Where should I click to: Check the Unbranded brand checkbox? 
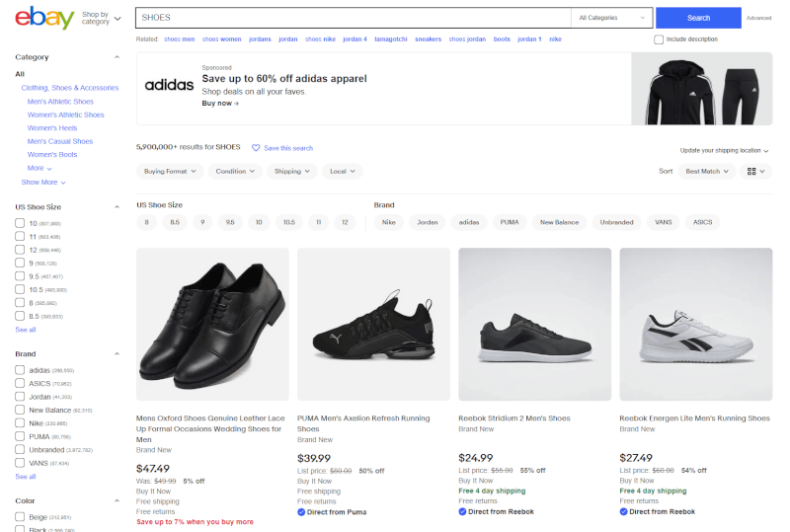click(20, 449)
